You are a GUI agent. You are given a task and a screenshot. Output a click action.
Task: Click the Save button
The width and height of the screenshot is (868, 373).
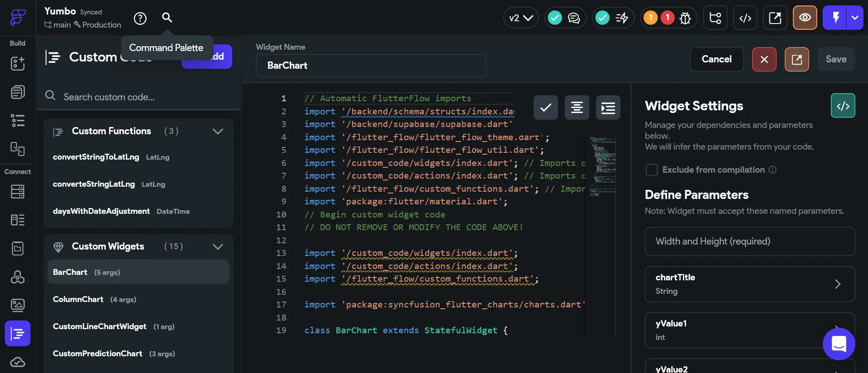click(836, 59)
